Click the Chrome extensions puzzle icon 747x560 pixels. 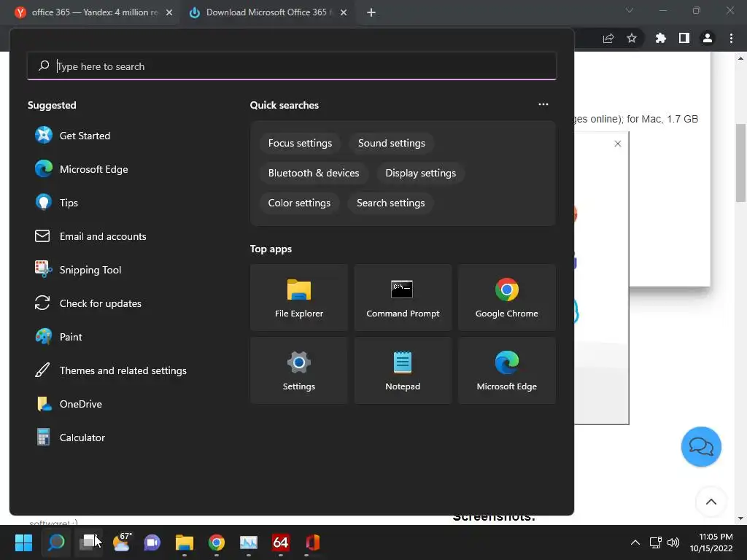[660, 38]
